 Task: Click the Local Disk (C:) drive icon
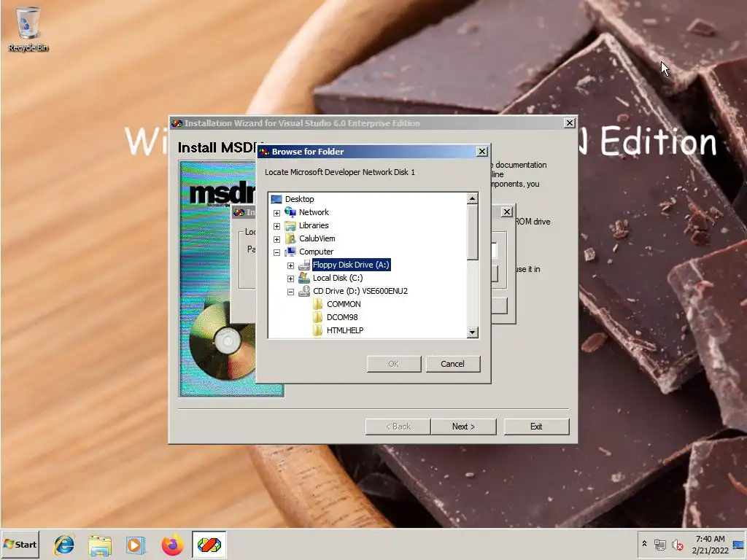(304, 278)
